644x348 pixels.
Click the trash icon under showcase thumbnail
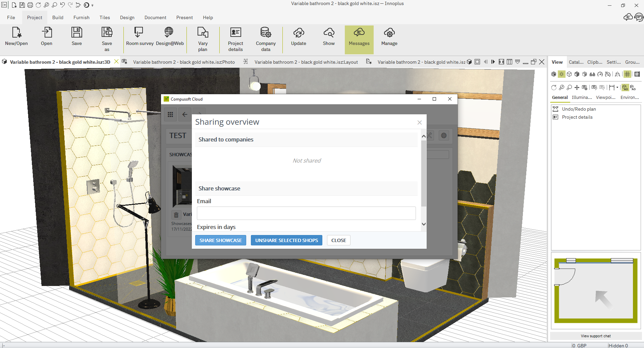176,215
